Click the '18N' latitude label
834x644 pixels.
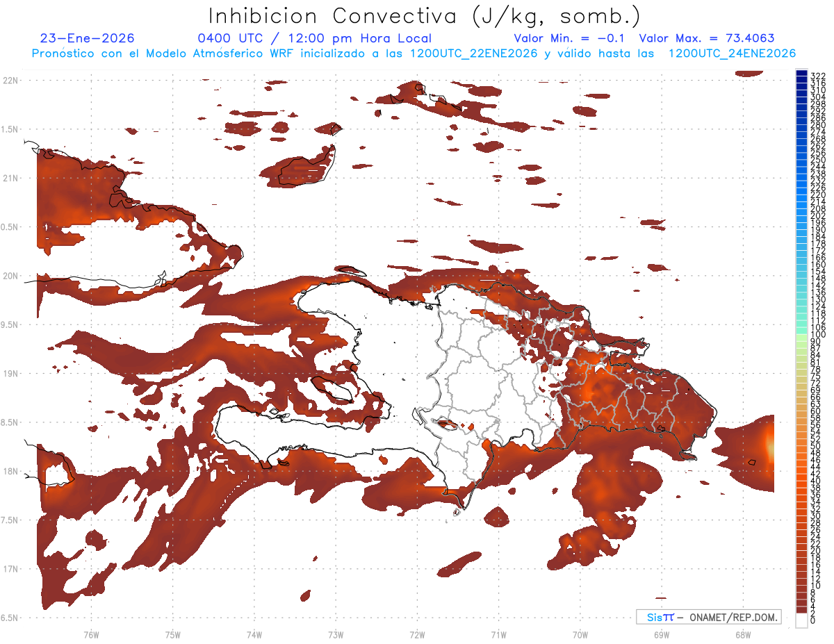pos(10,471)
